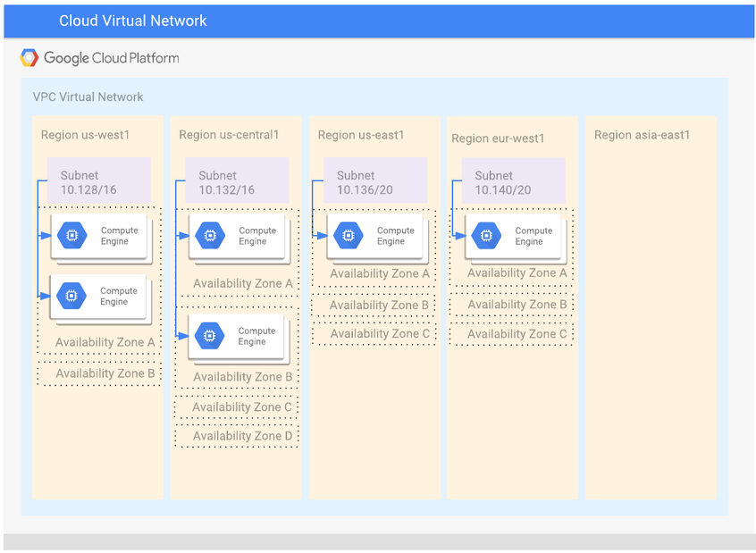Select Compute Engine icon in us-central1 Zone A

pyautogui.click(x=210, y=235)
